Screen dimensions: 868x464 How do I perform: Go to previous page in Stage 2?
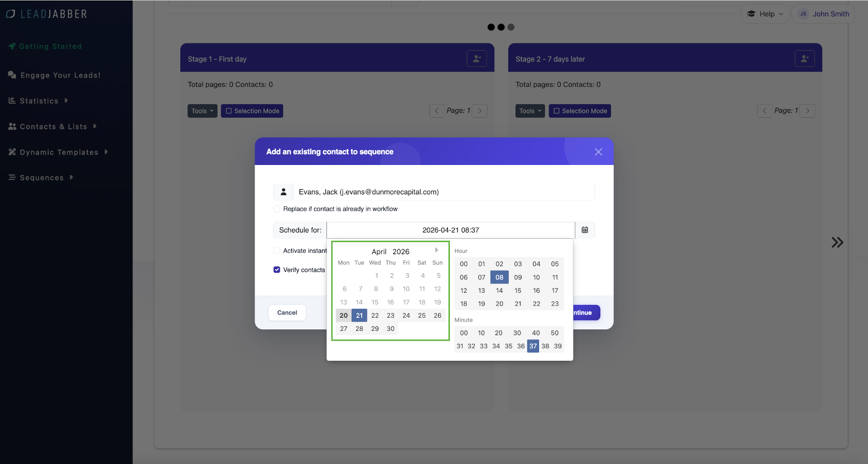coord(765,111)
